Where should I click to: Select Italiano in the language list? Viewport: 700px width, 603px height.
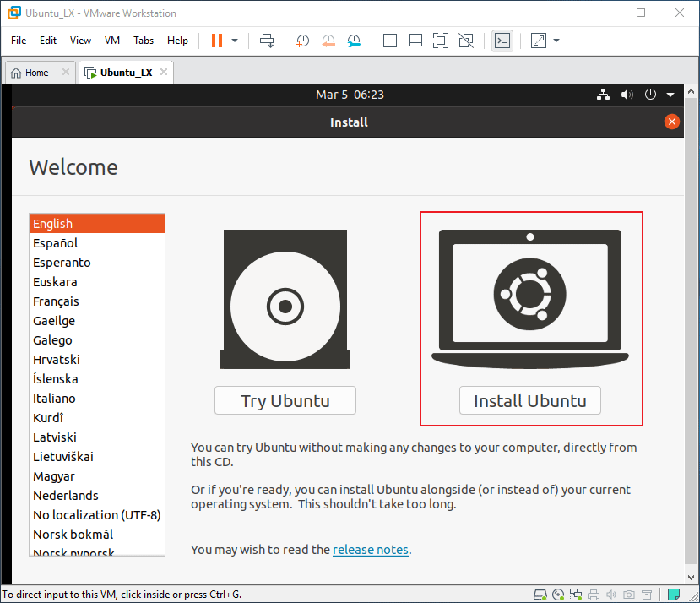pos(97,398)
